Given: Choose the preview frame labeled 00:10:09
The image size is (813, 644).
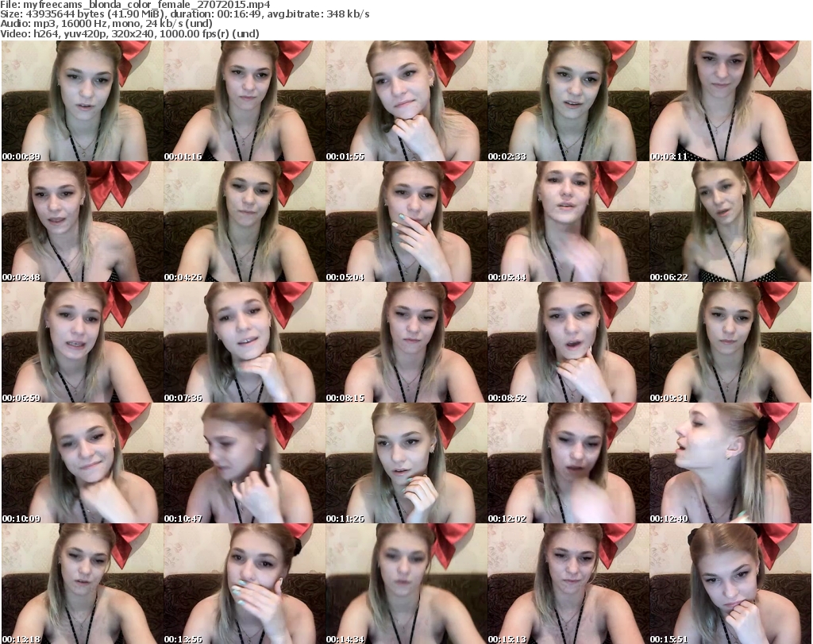Looking at the screenshot, I should [83, 463].
